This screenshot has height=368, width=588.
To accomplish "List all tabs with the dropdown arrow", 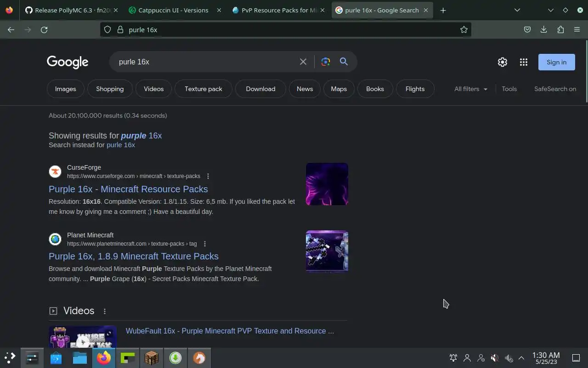I will (517, 10).
